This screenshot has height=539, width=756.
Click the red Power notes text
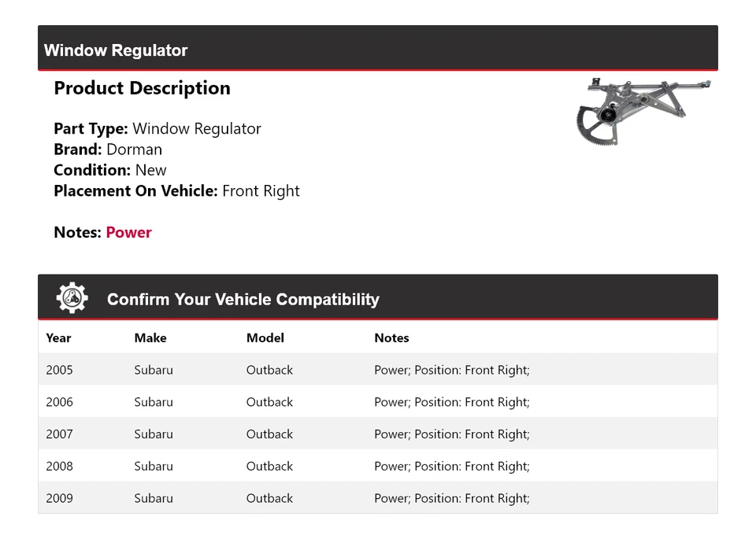(x=128, y=232)
